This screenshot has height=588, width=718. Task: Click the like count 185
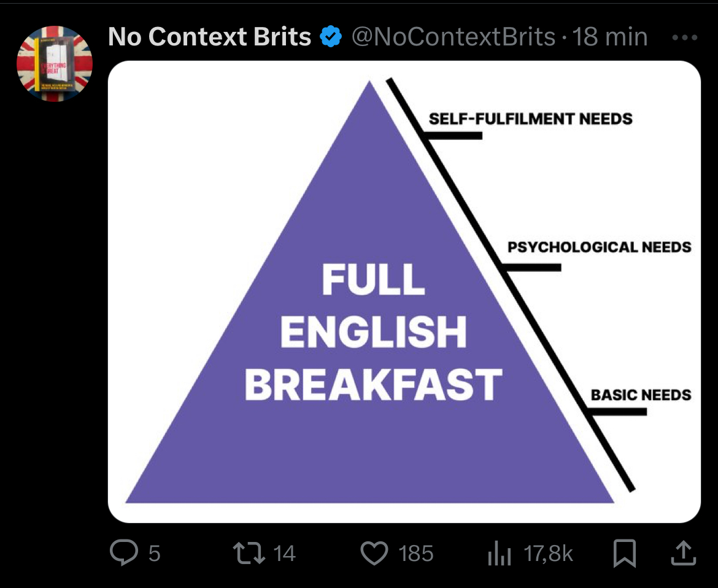click(416, 554)
